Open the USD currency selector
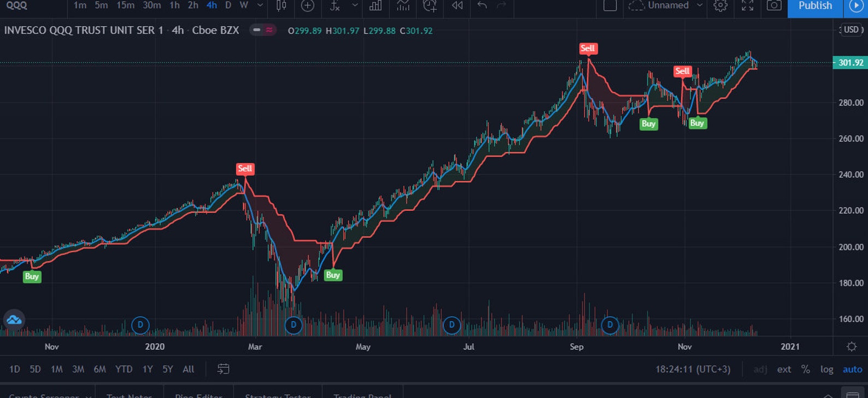 click(851, 29)
